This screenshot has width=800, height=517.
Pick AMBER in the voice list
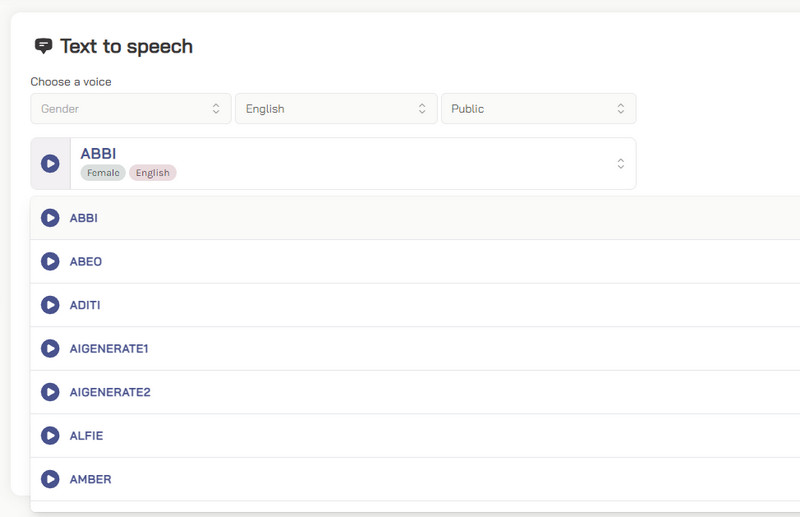(90, 479)
